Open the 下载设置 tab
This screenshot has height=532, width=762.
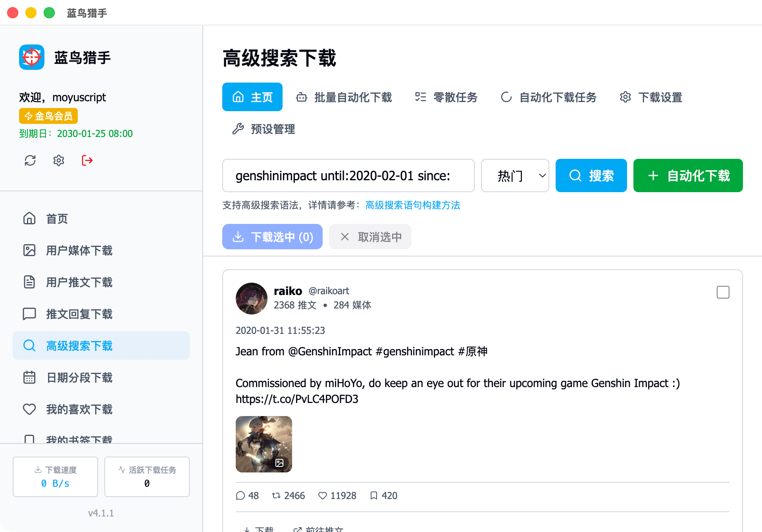coord(651,97)
